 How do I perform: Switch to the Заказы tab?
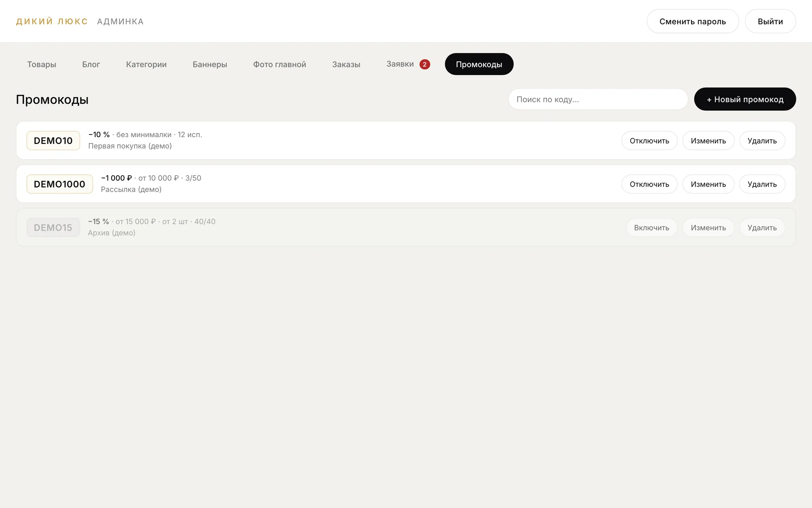click(x=346, y=64)
